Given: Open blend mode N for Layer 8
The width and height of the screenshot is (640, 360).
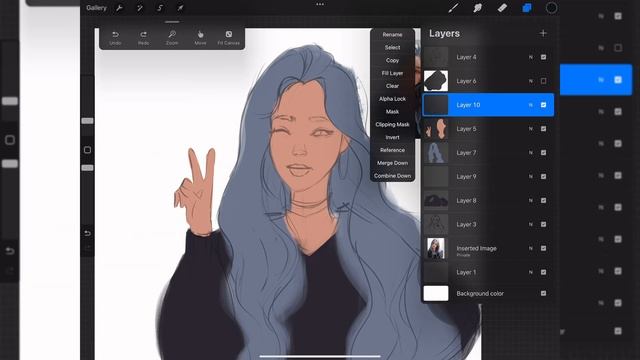Looking at the screenshot, I should pyautogui.click(x=531, y=200).
